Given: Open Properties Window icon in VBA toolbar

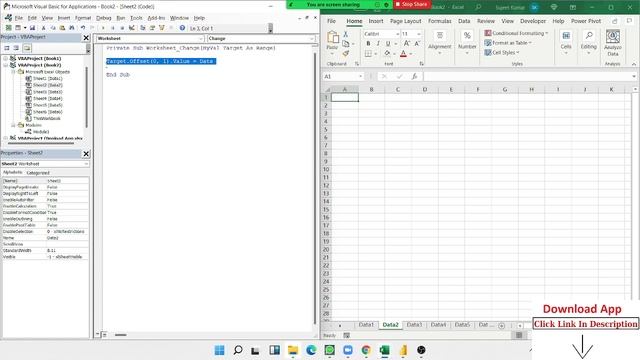Looking at the screenshot, I should tap(152, 28).
